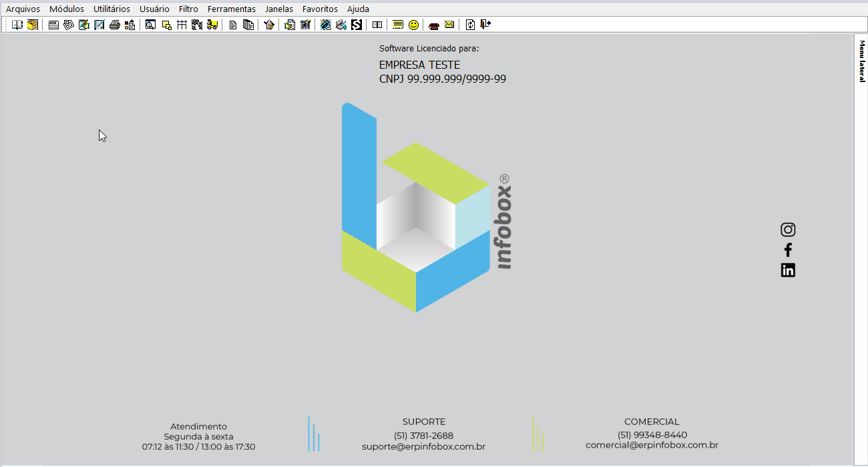The image size is (868, 467).
Task: Click the exit door icon
Action: pyautogui.click(x=485, y=25)
